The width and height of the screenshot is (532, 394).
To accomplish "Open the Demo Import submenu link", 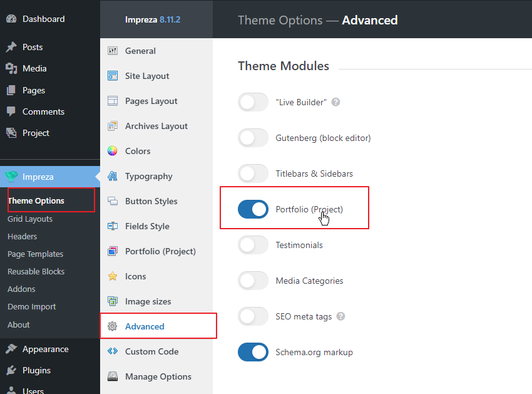I will pyautogui.click(x=31, y=307).
